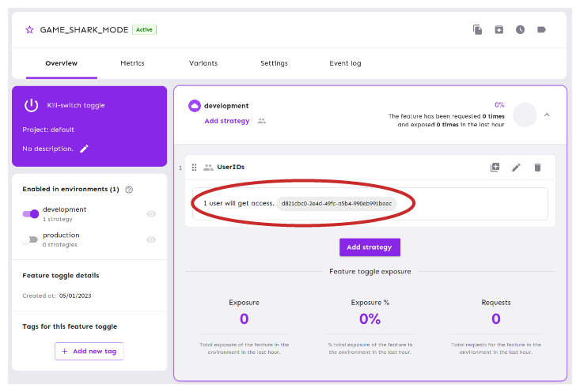Select the user ID chip d821cbc0
The height and width of the screenshot is (392, 580).
pyautogui.click(x=336, y=204)
